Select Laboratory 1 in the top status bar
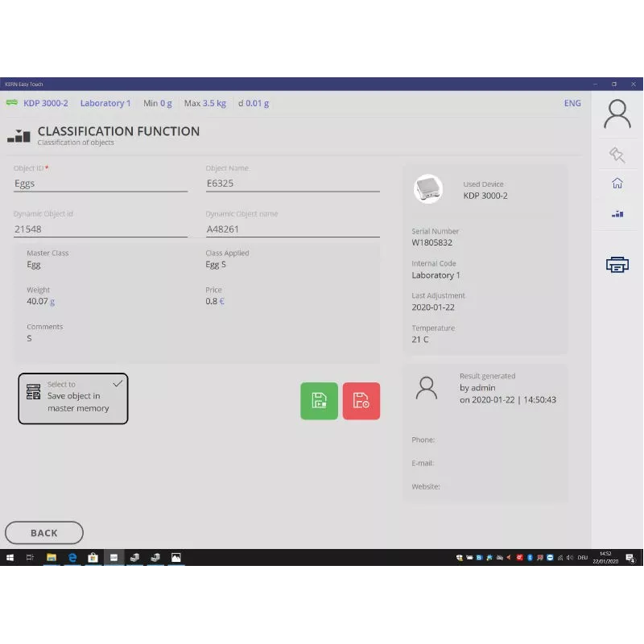The height and width of the screenshot is (644, 644). [x=105, y=103]
